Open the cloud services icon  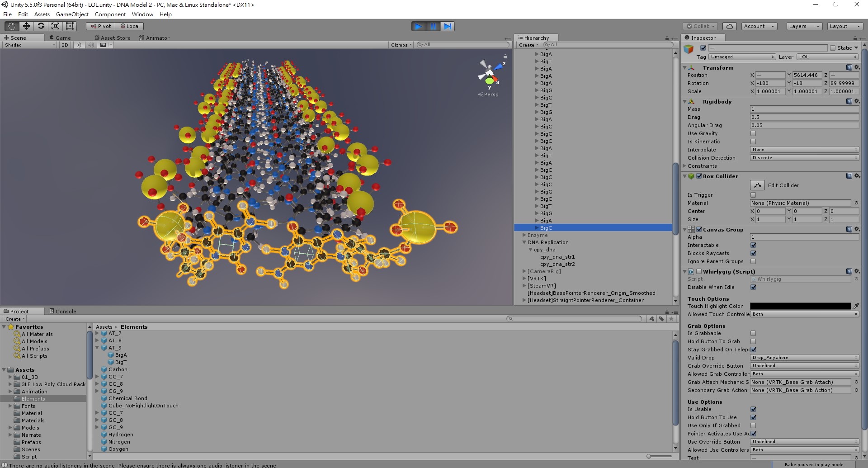click(729, 26)
